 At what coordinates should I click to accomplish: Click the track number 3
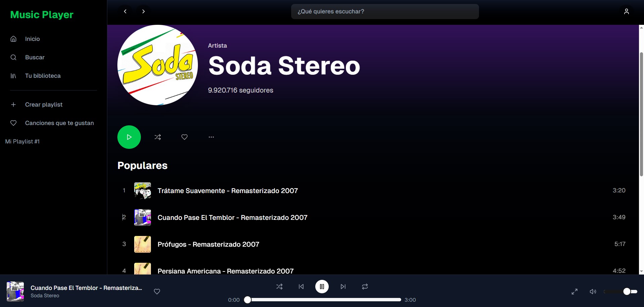tap(124, 244)
